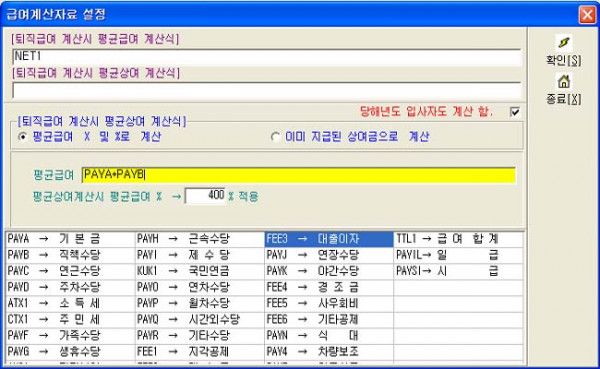Select PAYA → 기본금 row
The height and width of the screenshot is (369, 600).
pos(70,239)
